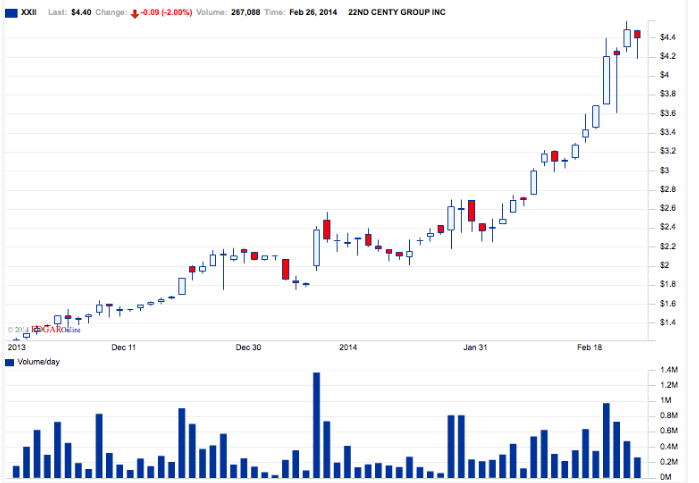699x483 pixels.
Task: Click the blue Volume/day legend color square
Action: [9, 362]
